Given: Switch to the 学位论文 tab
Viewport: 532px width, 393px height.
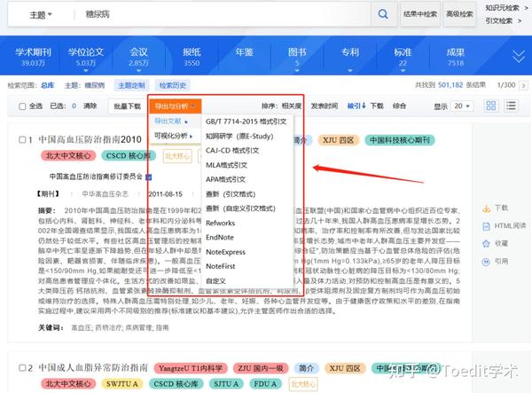Looking at the screenshot, I should 86,57.
